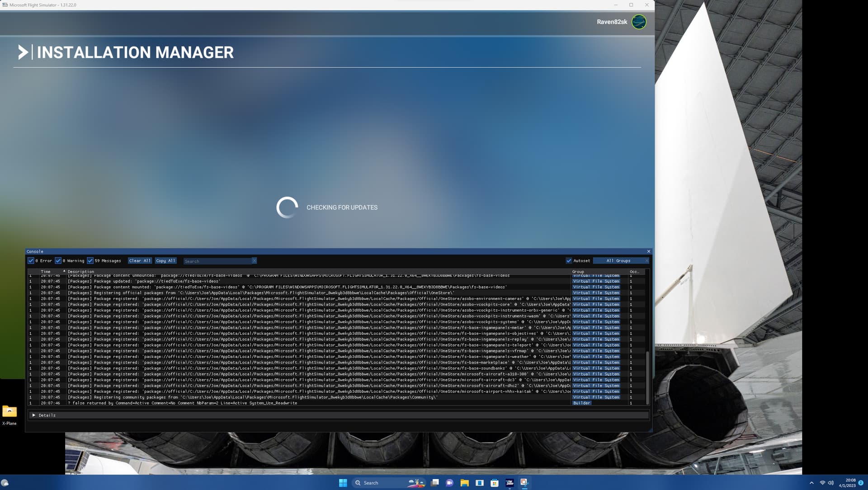This screenshot has width=868, height=490.
Task: Open File Explorer from taskbar
Action: 464,483
